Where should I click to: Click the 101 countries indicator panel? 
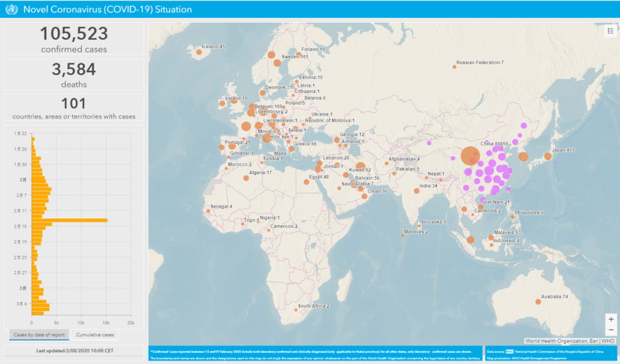74,109
